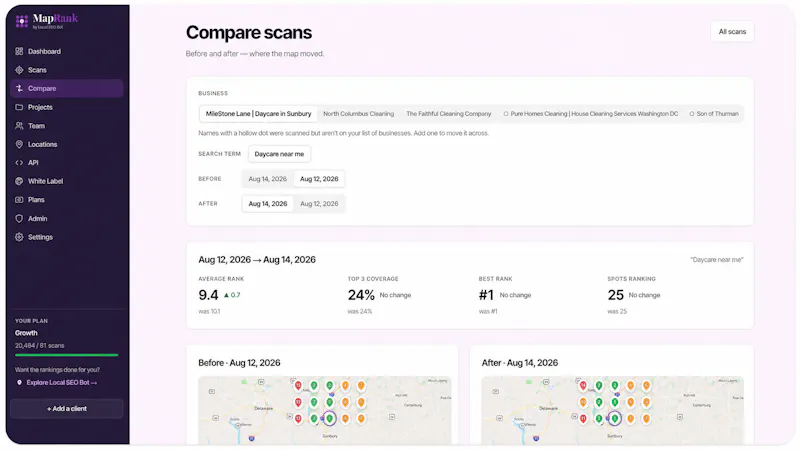
Task: Click circled green pin on Before map
Action: click(x=330, y=418)
